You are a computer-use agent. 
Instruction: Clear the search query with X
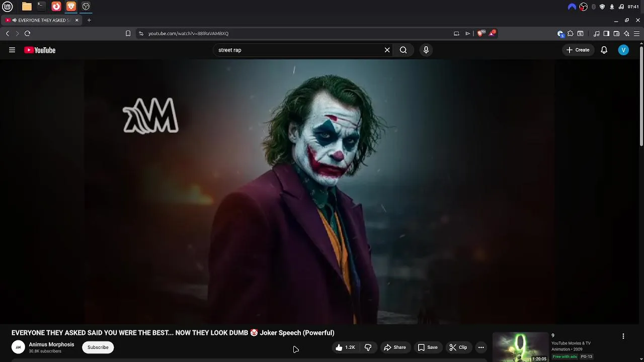coord(387,50)
